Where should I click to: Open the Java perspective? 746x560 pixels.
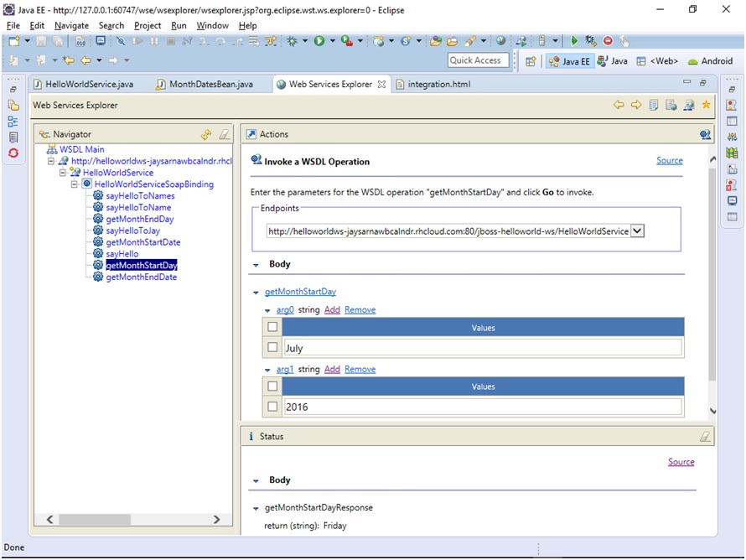[613, 61]
